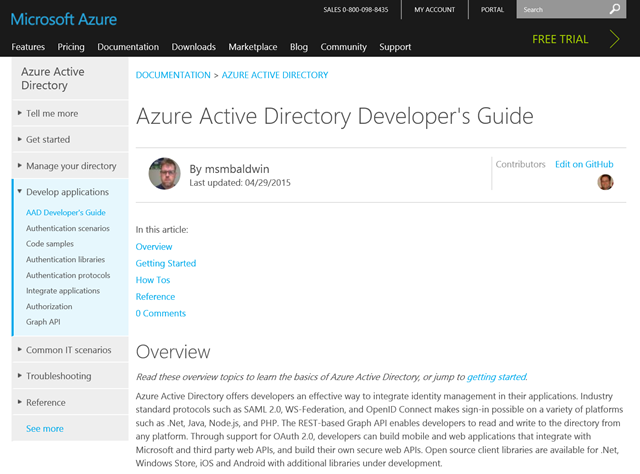Open the 0 Comments link
This screenshot has width=640, height=474.
(x=160, y=314)
